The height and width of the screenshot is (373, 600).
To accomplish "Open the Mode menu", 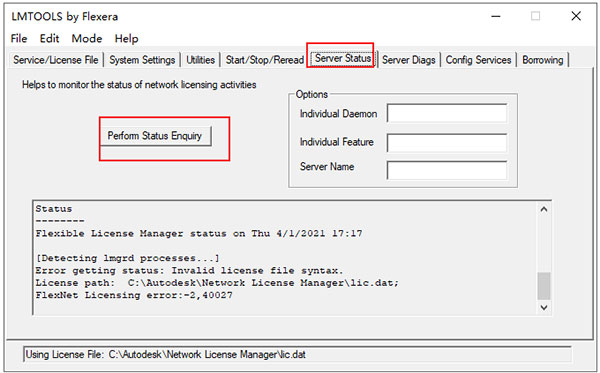I will (87, 39).
